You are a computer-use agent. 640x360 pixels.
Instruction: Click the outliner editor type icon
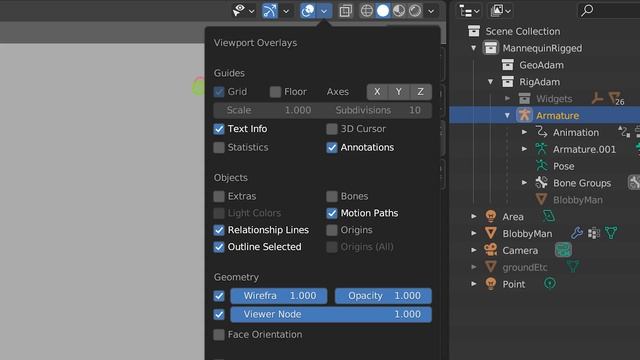coord(466,11)
